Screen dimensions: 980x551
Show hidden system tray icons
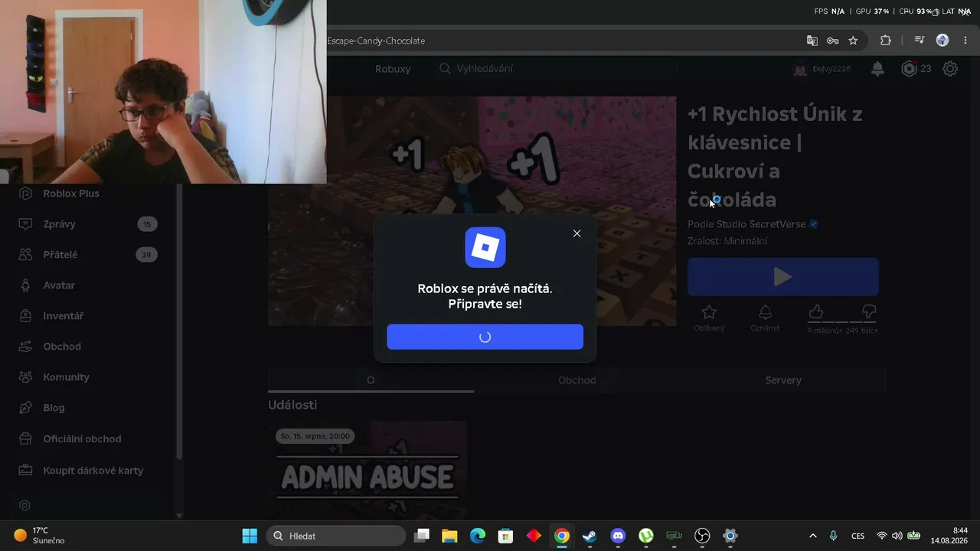pyautogui.click(x=813, y=536)
